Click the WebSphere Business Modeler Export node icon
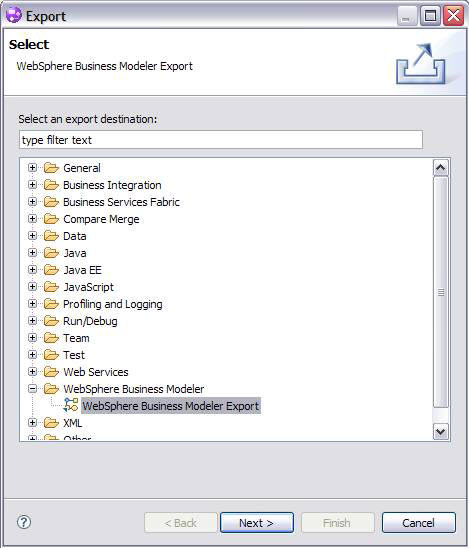This screenshot has width=469, height=548. click(71, 405)
